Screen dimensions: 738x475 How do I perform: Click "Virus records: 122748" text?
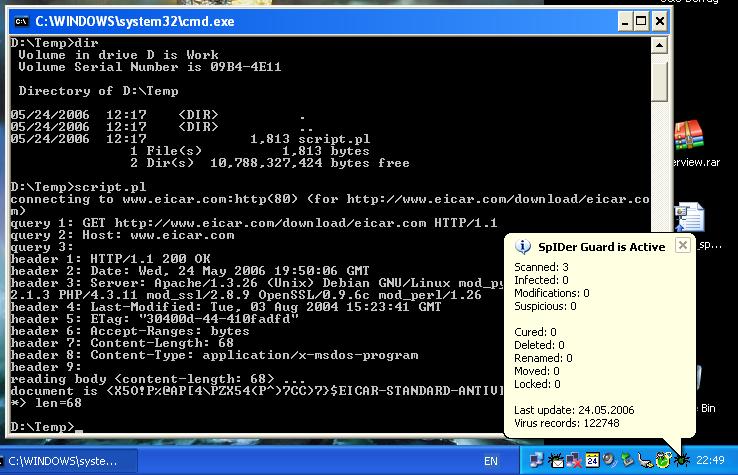click(567, 423)
